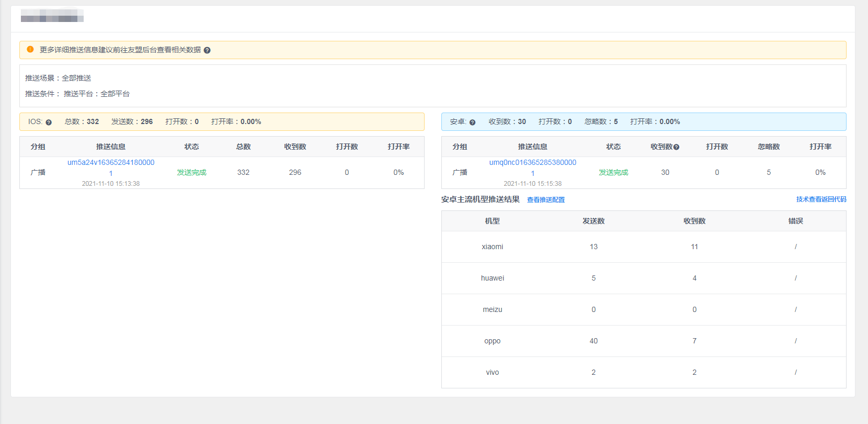The image size is (868, 424).
Task: Click Android table 忽略数 column header
Action: click(769, 147)
